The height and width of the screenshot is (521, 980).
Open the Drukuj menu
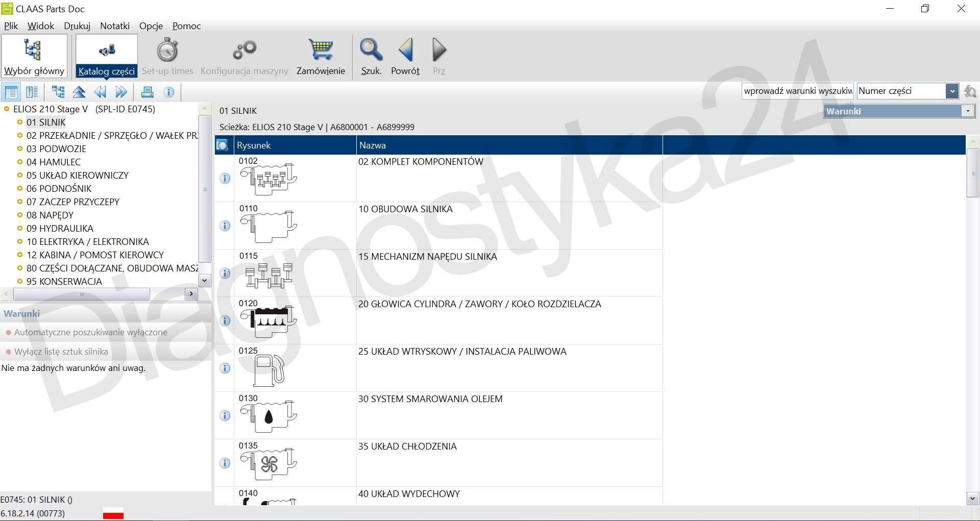[77, 26]
